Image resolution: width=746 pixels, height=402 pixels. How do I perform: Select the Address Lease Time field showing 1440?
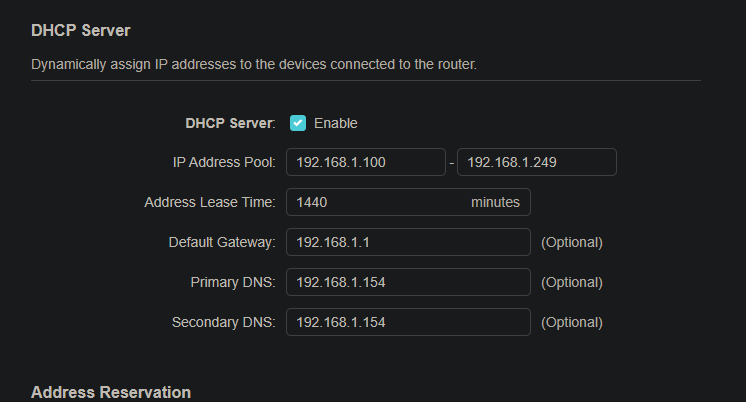[x=408, y=202]
